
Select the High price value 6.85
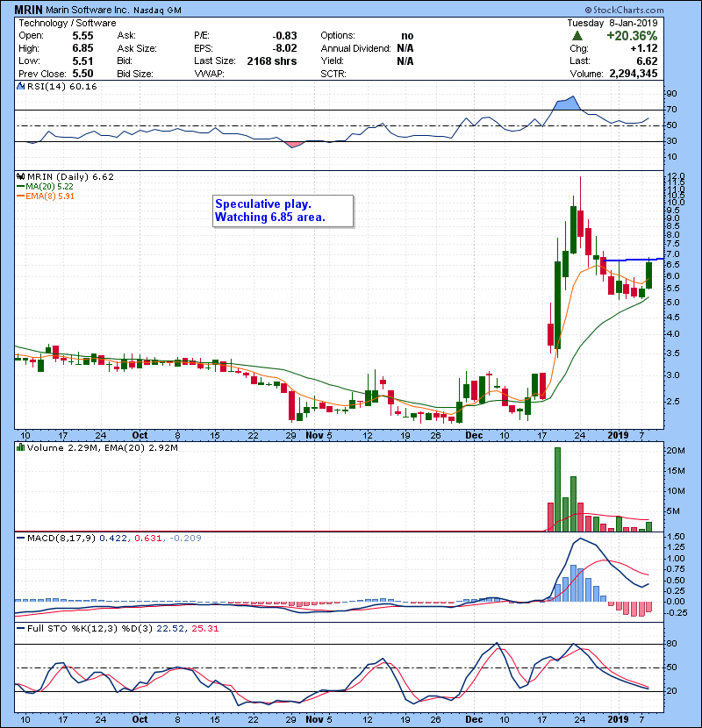coord(82,48)
